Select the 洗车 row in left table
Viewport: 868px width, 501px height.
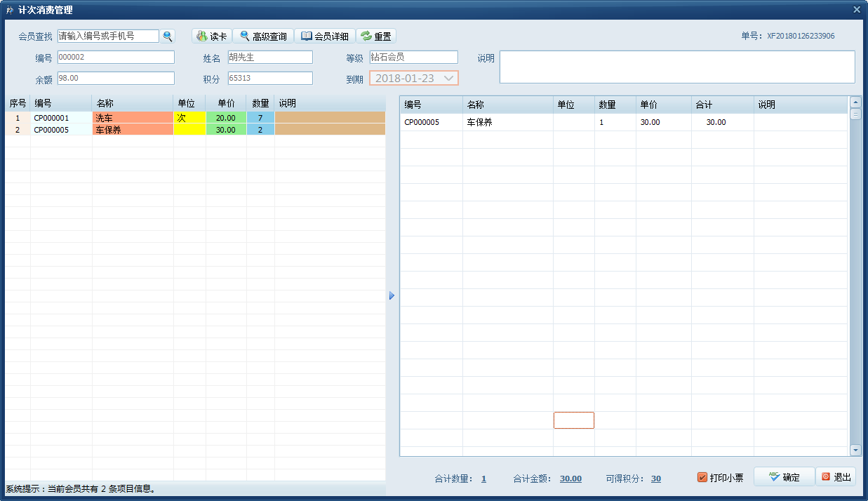coord(132,118)
